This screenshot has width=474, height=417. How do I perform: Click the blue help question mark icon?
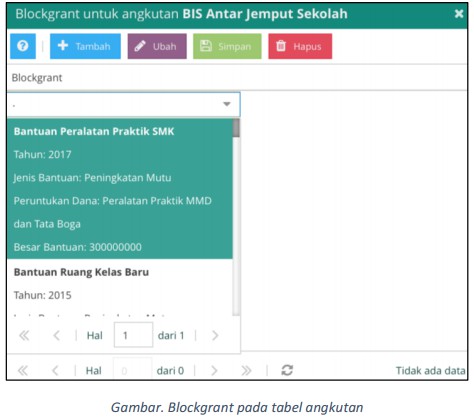pyautogui.click(x=23, y=46)
